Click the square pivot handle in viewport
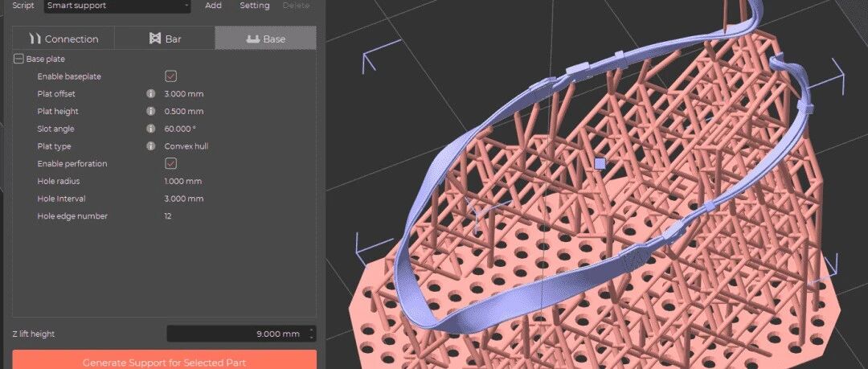 (x=600, y=163)
